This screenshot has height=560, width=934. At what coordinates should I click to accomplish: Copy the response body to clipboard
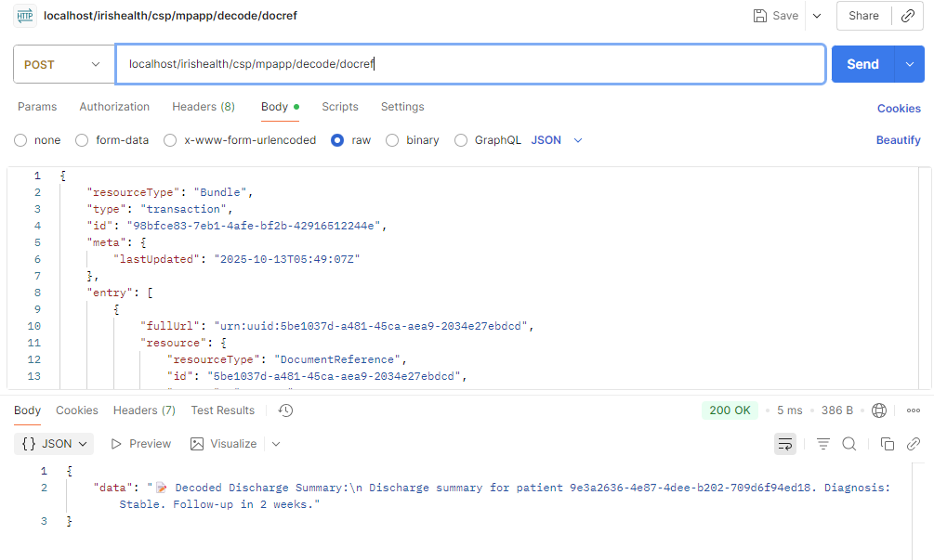coord(887,444)
